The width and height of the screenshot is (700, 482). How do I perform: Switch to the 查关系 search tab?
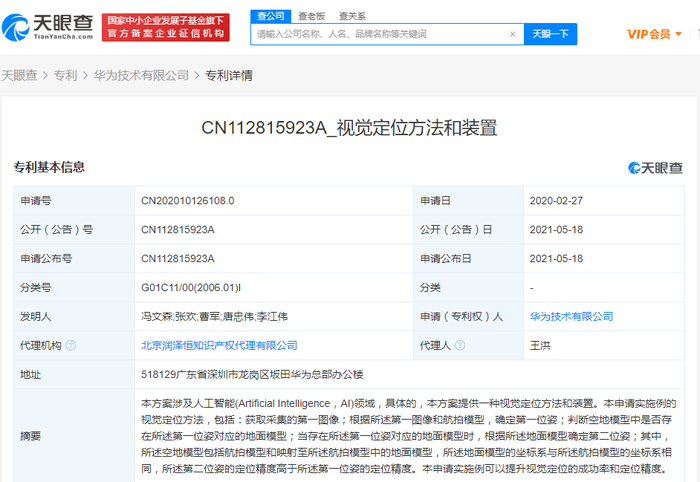click(x=352, y=16)
